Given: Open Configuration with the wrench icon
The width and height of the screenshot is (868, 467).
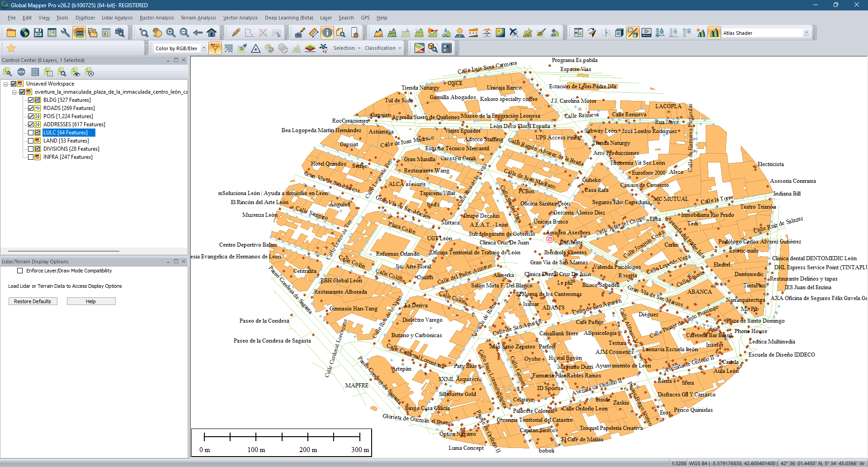Looking at the screenshot, I should tap(66, 33).
